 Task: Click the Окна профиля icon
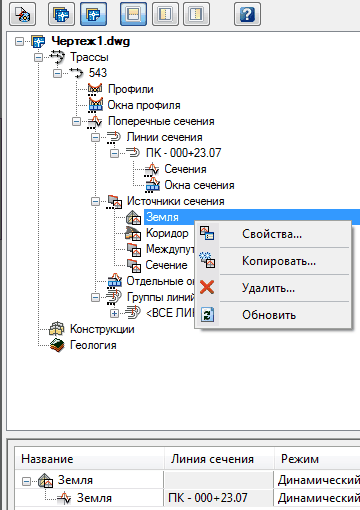click(95, 105)
